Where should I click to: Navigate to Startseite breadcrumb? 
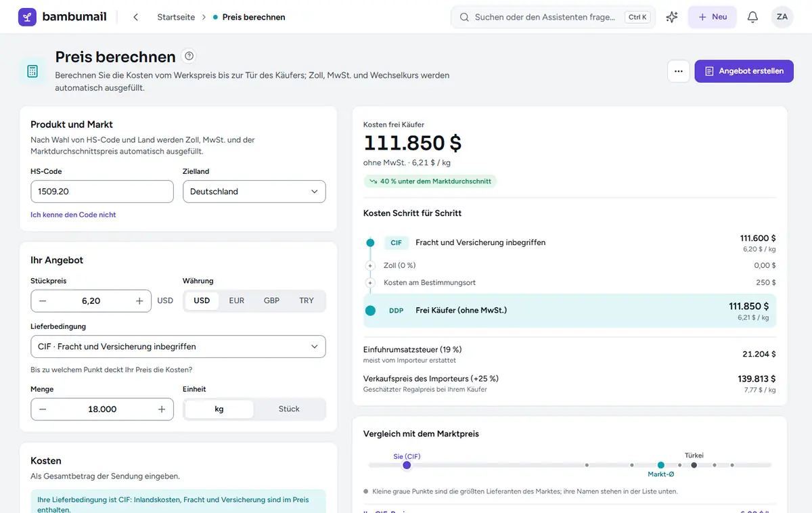[x=175, y=17]
